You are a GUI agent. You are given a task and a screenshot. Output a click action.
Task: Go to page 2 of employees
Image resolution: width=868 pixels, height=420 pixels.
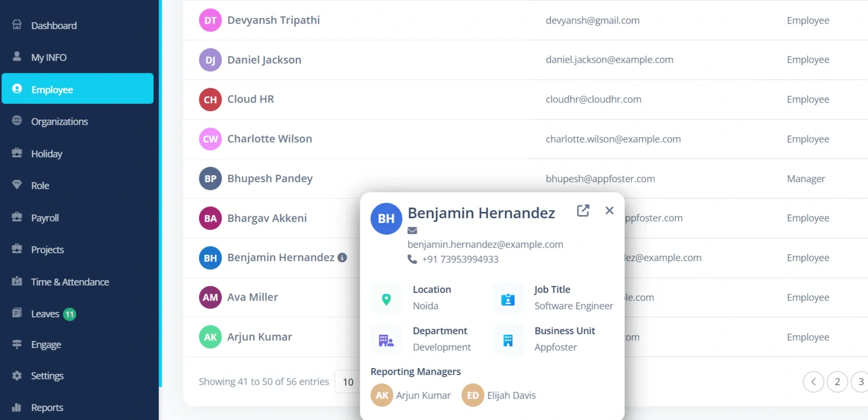coord(837,382)
